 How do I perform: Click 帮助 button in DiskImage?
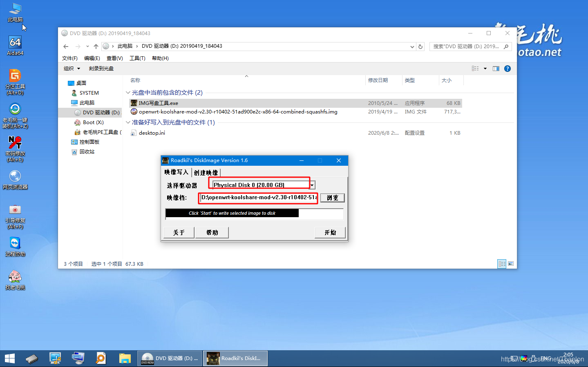212,232
